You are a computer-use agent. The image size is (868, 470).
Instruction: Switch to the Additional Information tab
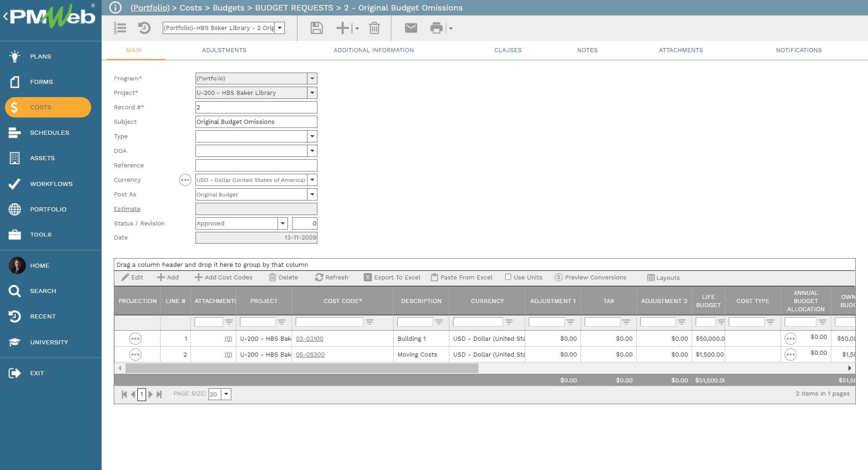[x=374, y=50]
